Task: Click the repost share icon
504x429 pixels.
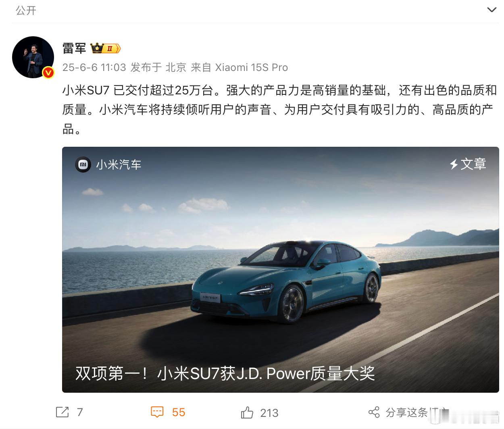Action: coord(62,412)
